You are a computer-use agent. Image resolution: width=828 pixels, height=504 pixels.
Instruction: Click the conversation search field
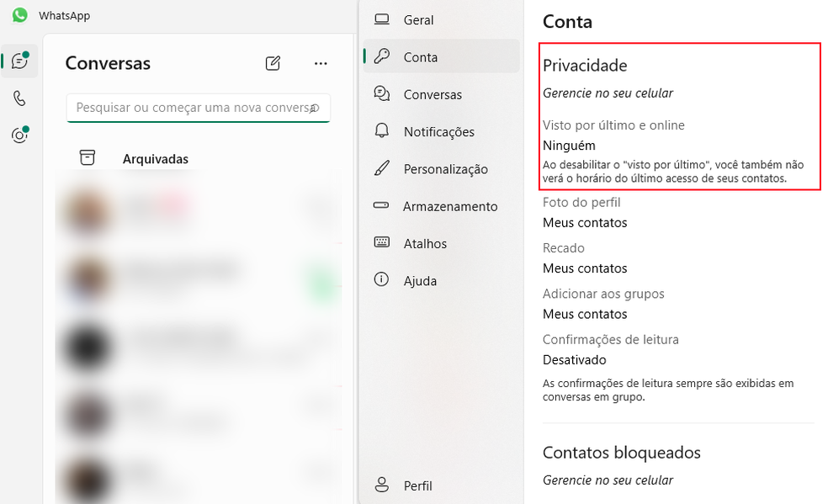click(198, 108)
